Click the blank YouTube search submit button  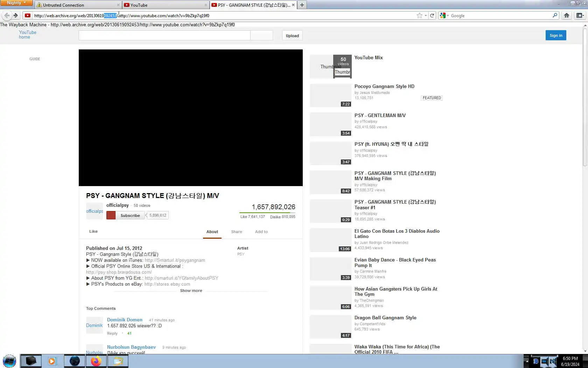[x=261, y=35]
